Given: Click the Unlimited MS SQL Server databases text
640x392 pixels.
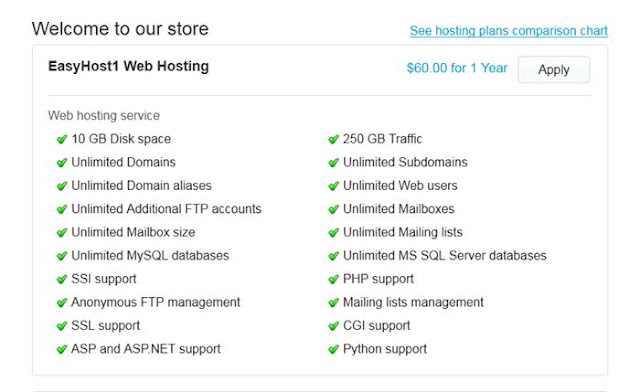Looking at the screenshot, I should [x=444, y=256].
